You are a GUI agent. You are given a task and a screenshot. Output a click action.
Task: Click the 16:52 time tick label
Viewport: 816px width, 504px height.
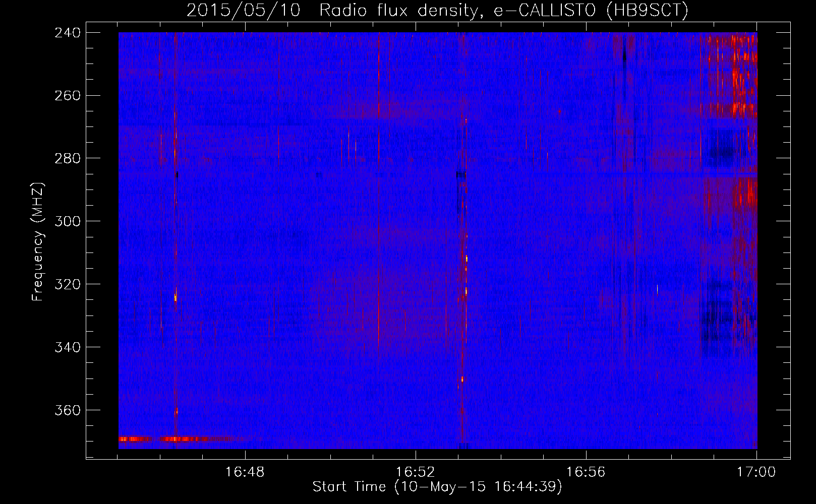point(415,472)
